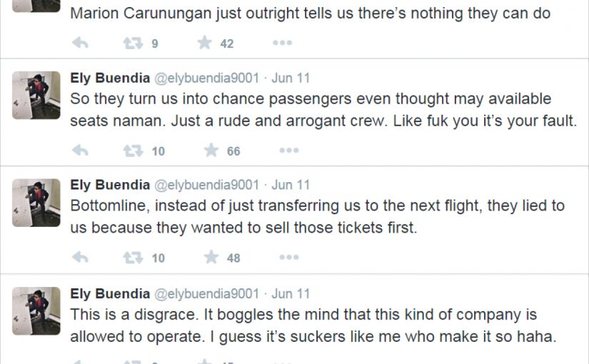Viewport: 589px width, 364px height.
Task: Reply to the 'chance passengers' tweet
Action: [x=80, y=151]
